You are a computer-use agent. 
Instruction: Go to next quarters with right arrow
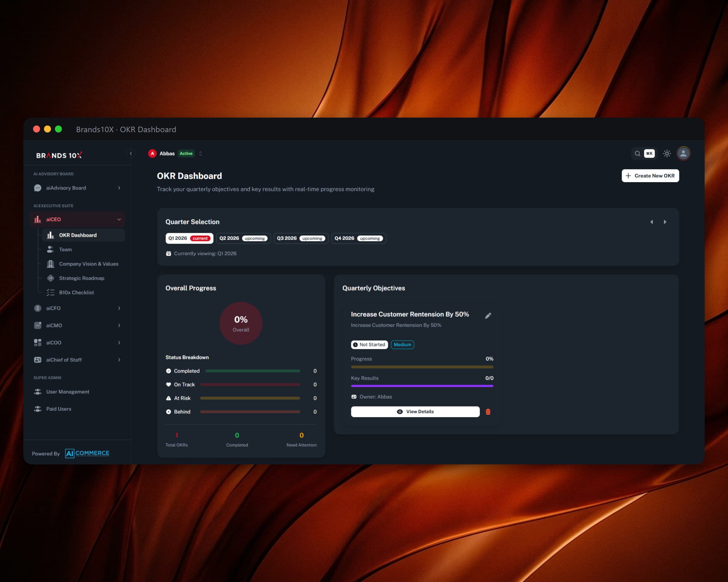pyautogui.click(x=665, y=222)
